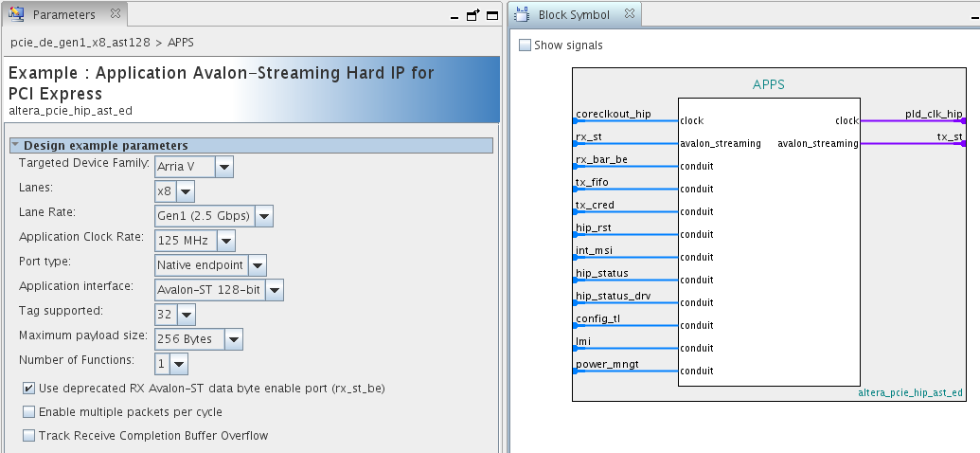Click the lmi port label
980x453 pixels.
coord(583,341)
